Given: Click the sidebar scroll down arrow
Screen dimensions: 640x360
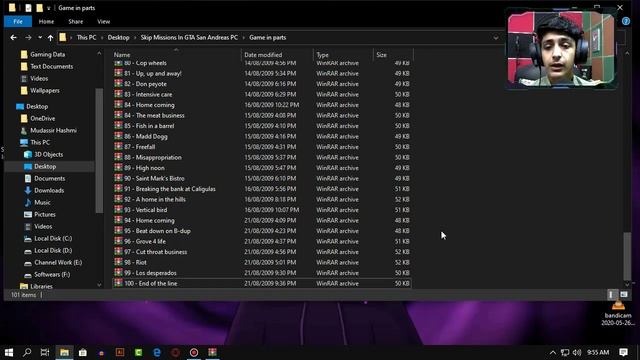Looking at the screenshot, I should [x=99, y=285].
